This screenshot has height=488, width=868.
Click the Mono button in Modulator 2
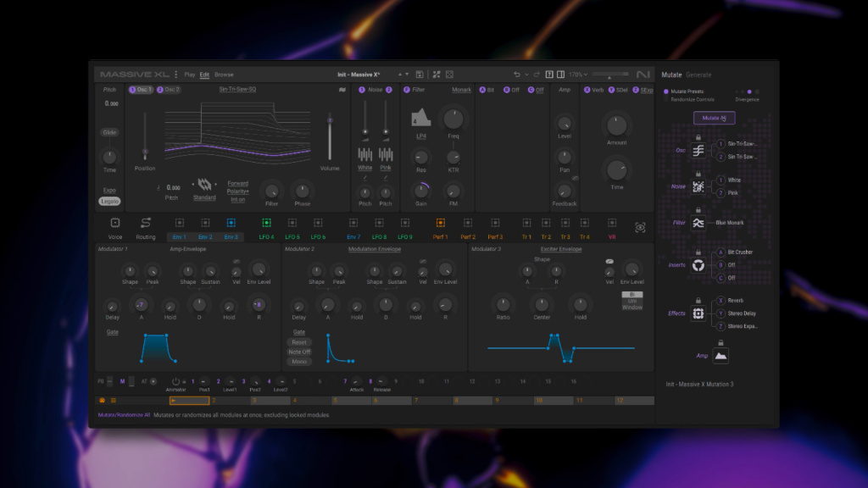(299, 361)
